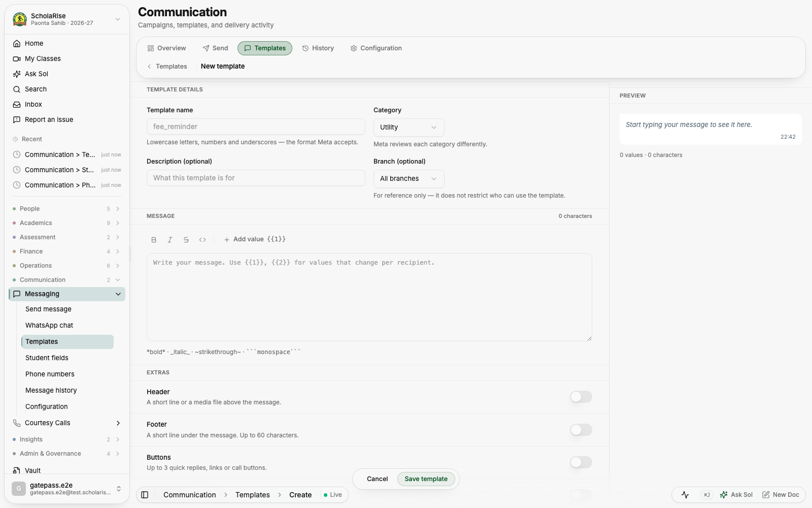Click the Search magnifier icon

pos(17,89)
